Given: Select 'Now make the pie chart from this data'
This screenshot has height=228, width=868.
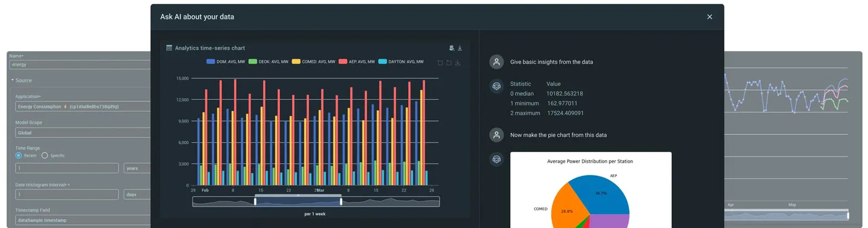Looking at the screenshot, I should 558,135.
